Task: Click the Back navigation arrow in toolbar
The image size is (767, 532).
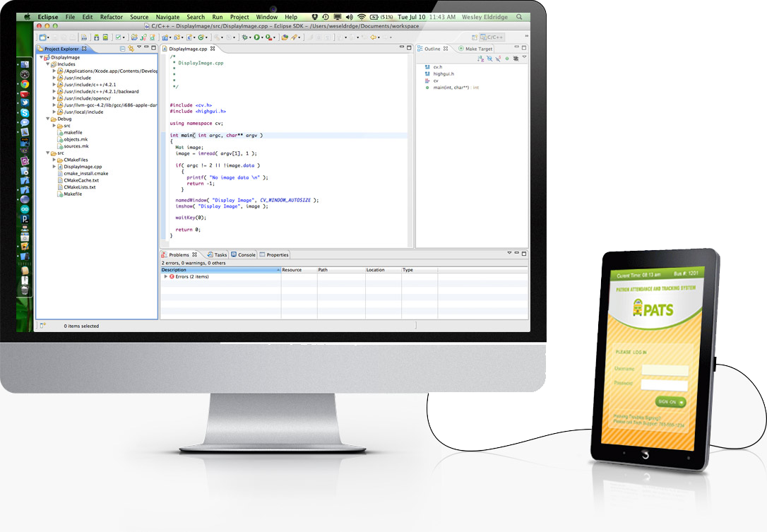Action: click(x=373, y=37)
